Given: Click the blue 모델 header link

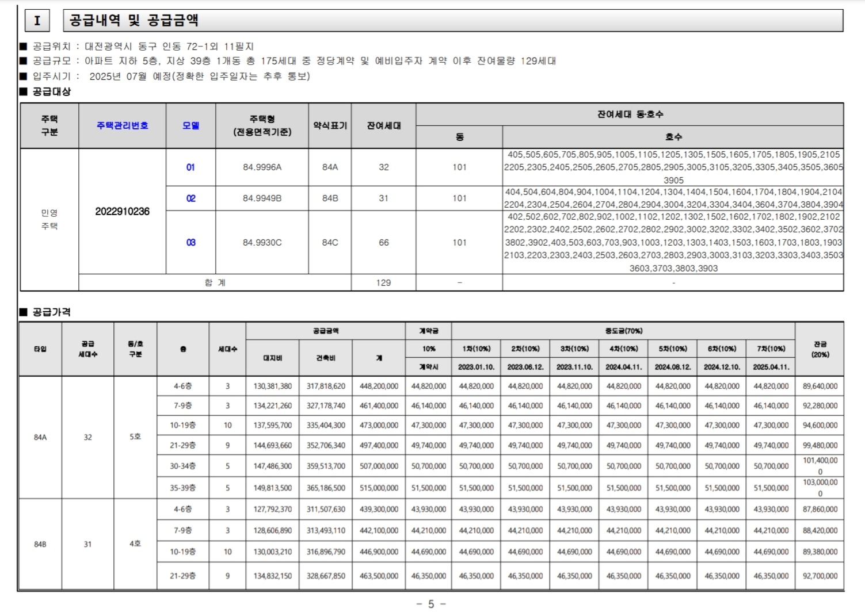Looking at the screenshot, I should pyautogui.click(x=190, y=125).
